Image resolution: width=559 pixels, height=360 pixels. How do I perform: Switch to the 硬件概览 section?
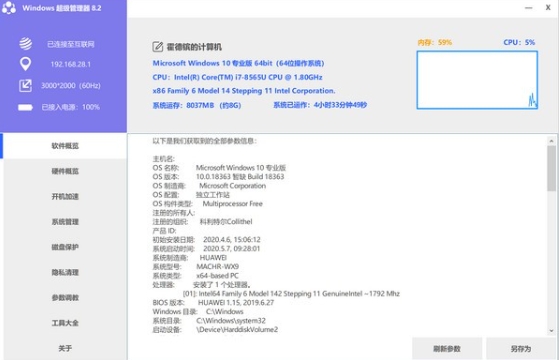(x=65, y=171)
